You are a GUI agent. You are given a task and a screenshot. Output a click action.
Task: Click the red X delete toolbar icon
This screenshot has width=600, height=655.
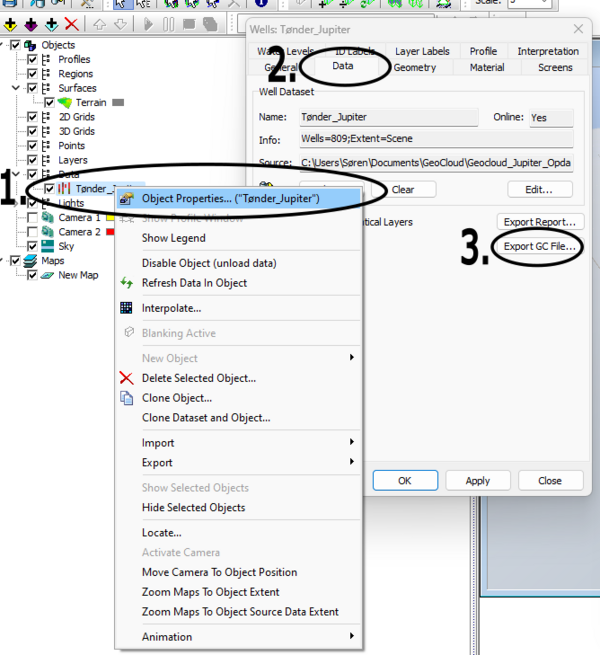tap(72, 24)
